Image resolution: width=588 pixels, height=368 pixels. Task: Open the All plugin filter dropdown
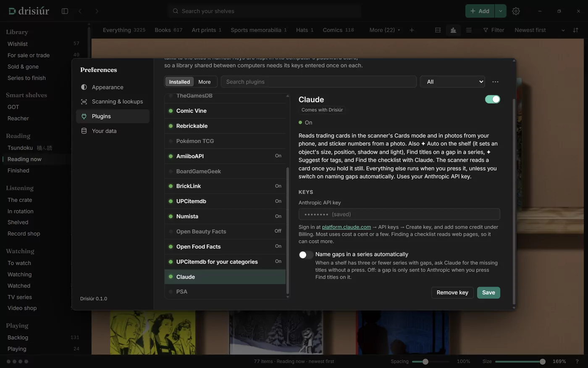pyautogui.click(x=452, y=82)
